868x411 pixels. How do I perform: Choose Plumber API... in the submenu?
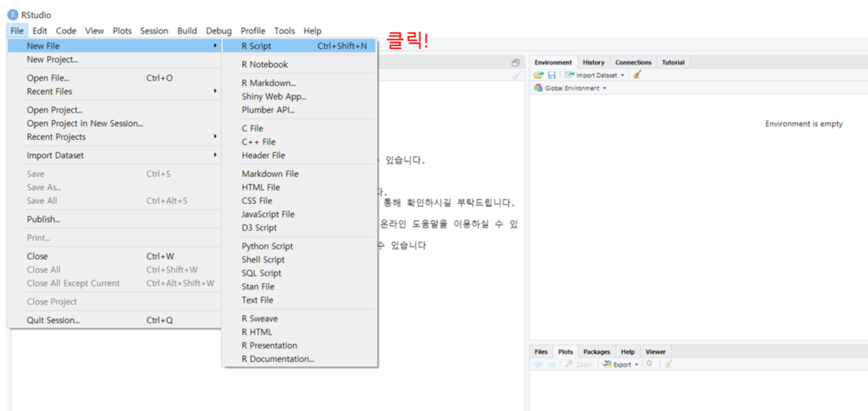(299, 110)
